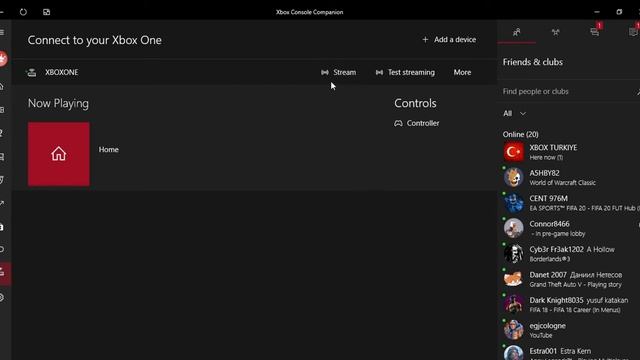Click the Now Playing heading
640x360 pixels.
58,103
